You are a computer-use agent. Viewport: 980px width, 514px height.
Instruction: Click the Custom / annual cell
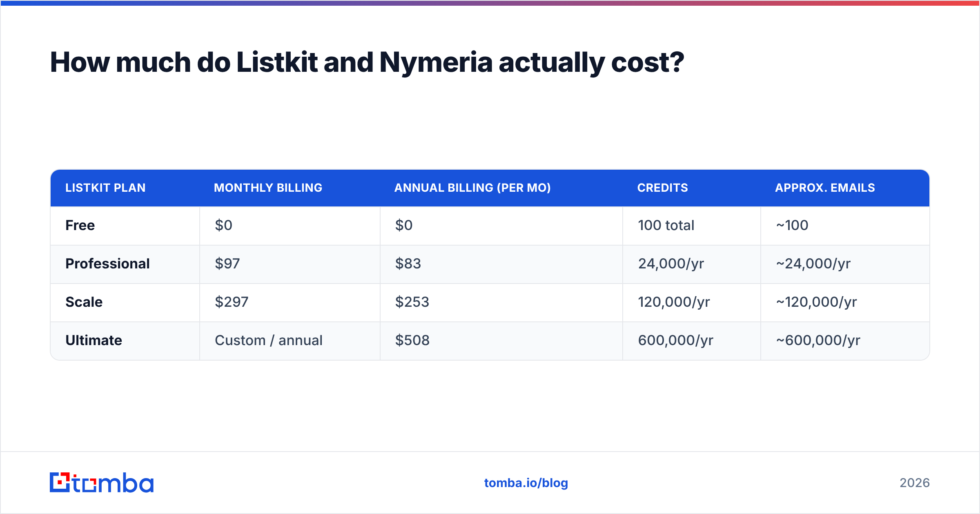pos(290,341)
